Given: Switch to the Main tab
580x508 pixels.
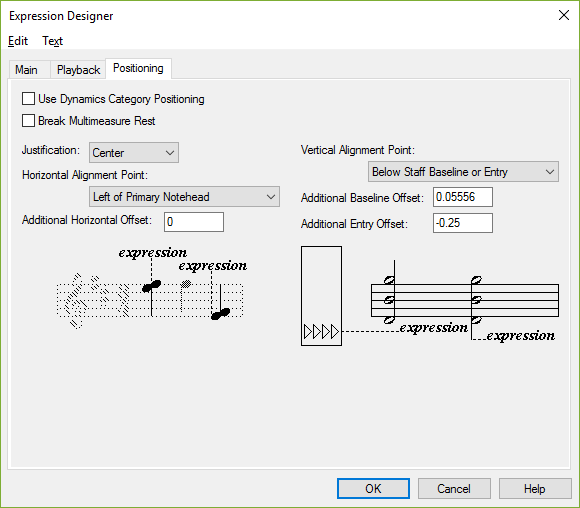Looking at the screenshot, I should point(26,70).
